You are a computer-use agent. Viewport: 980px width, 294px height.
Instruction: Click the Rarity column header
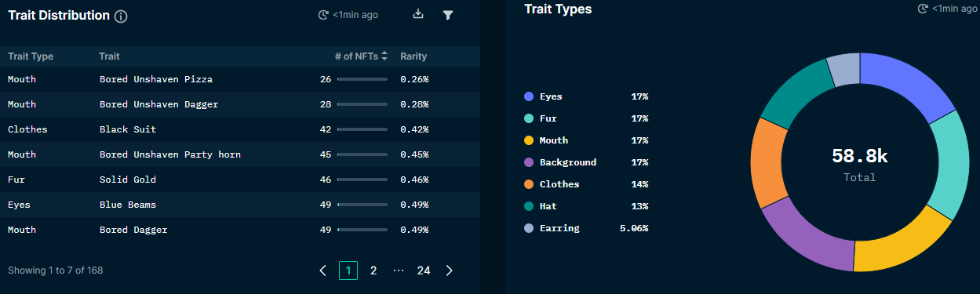pos(413,56)
